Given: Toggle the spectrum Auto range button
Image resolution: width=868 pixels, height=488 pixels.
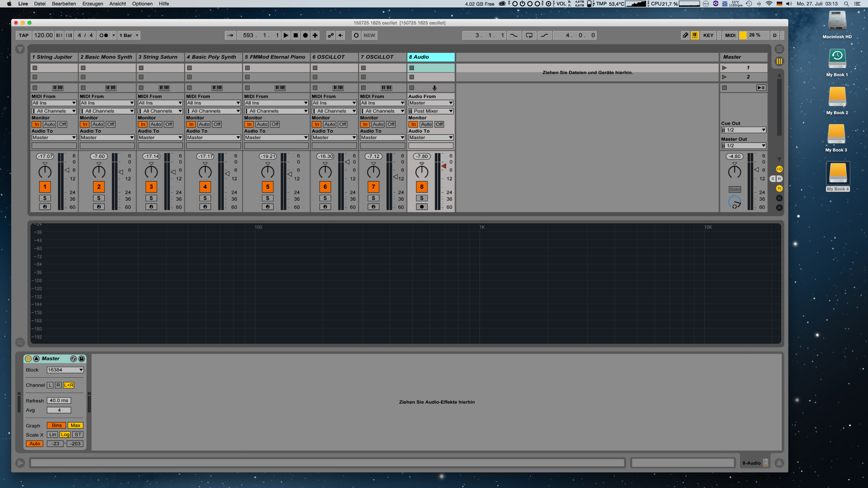Looking at the screenshot, I should click(35, 444).
